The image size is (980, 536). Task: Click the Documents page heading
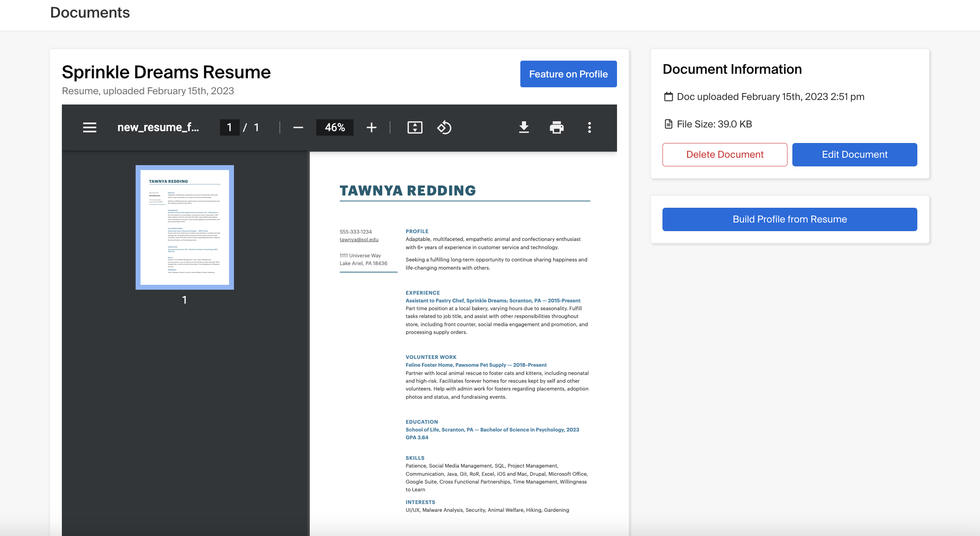90,13
